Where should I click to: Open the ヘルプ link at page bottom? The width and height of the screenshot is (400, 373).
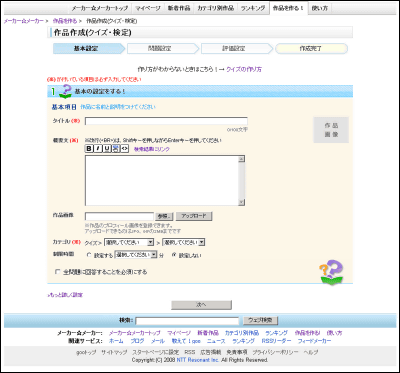[311, 352]
